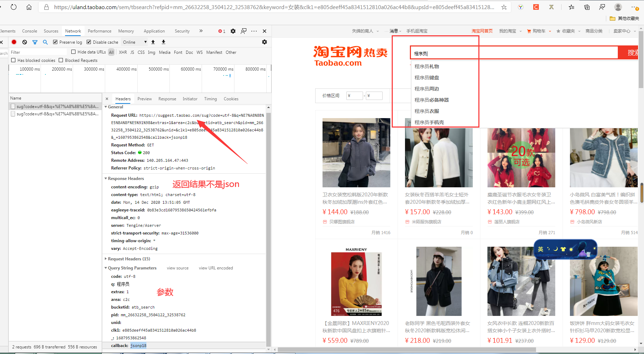Open 淘宝网首页 link
The image size is (644, 354).
click(x=482, y=31)
